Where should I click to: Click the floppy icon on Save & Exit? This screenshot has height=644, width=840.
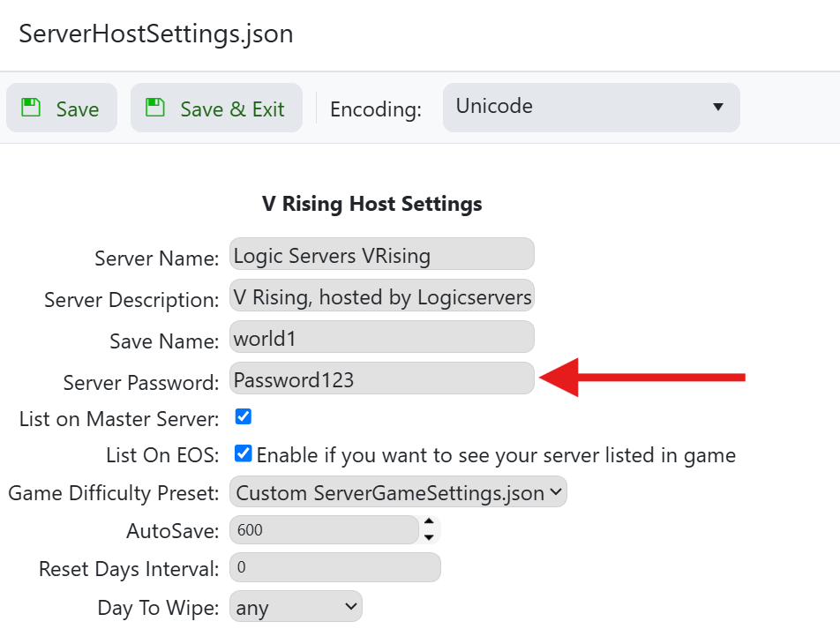(x=156, y=108)
